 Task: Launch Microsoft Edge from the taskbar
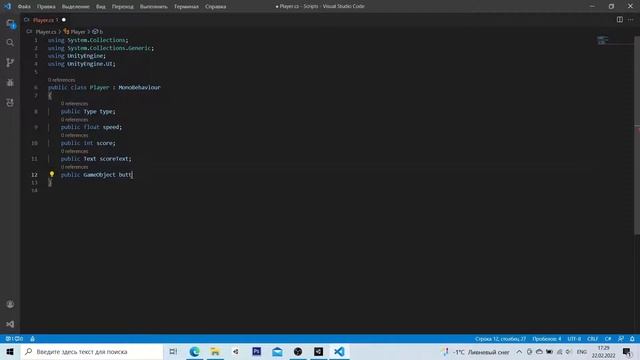(194, 351)
